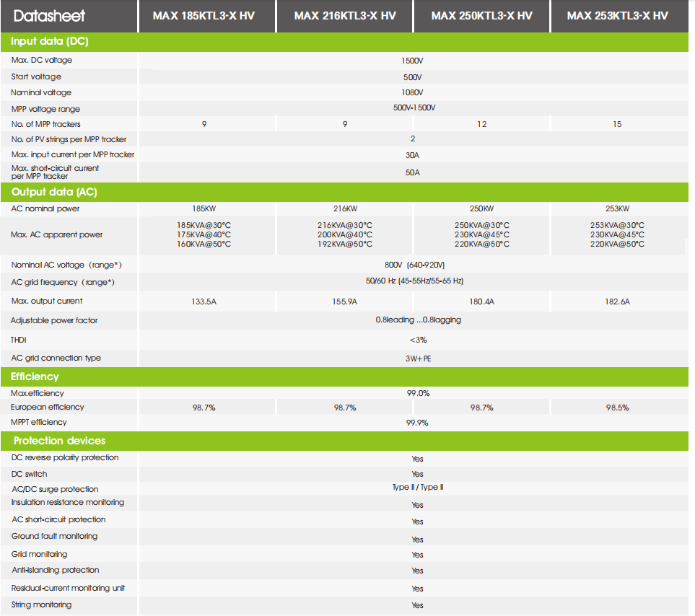
Task: Click the 'Datasheet' header title
Action: (49, 16)
